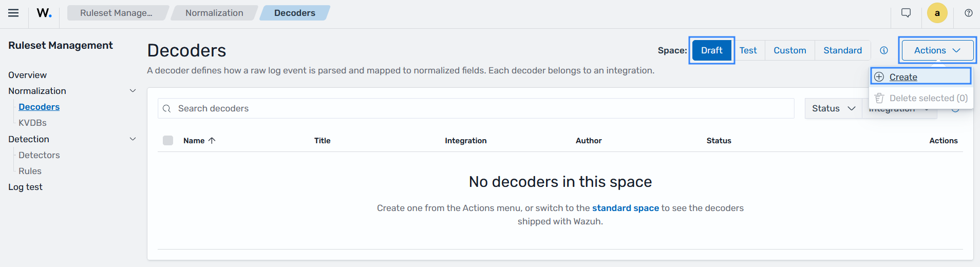The width and height of the screenshot is (980, 267).
Task: Open the Status filter dropdown
Action: point(833,108)
